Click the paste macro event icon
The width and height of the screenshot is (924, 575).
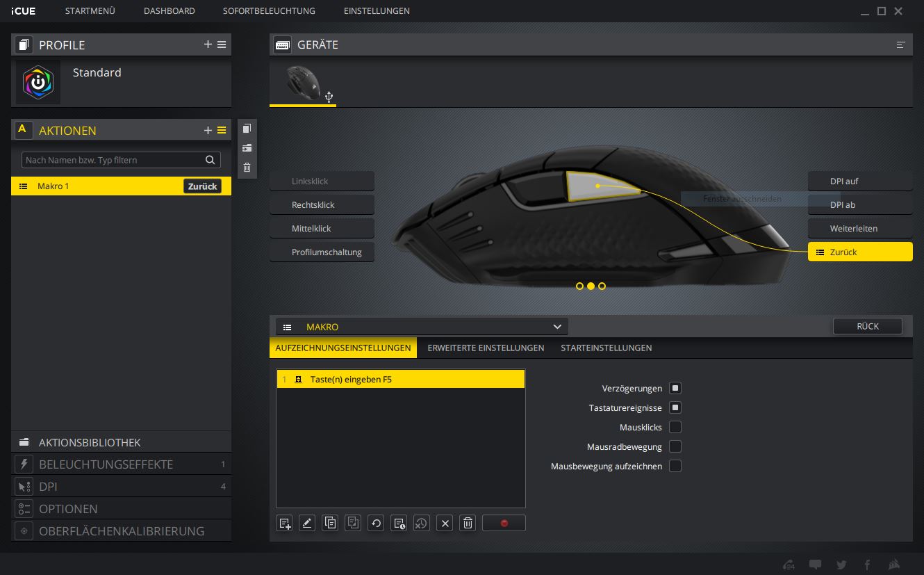point(353,524)
